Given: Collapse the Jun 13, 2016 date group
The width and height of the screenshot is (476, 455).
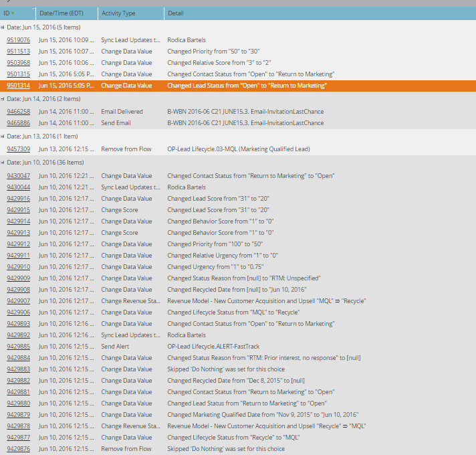Looking at the screenshot, I should coord(3,136).
